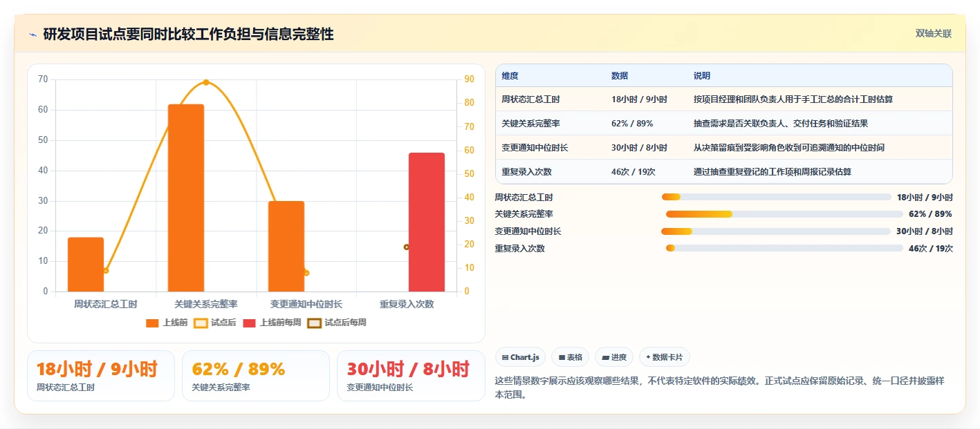Click the red bar for 重复录入次数

coord(427,222)
